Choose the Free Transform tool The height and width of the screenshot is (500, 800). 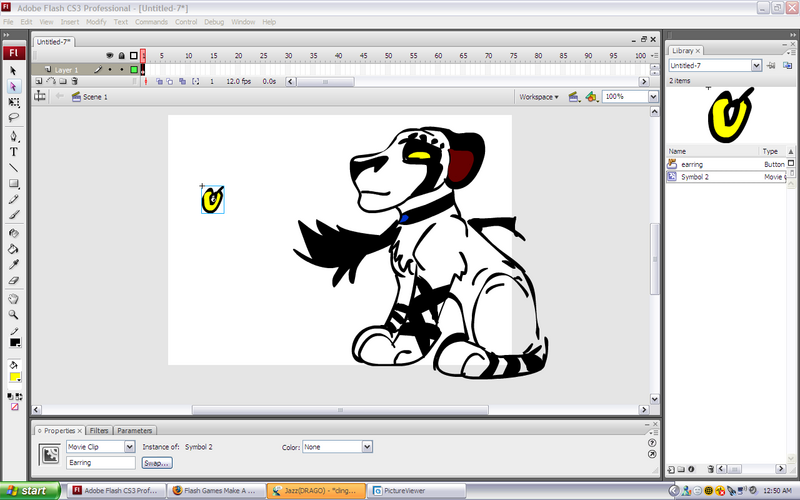[x=14, y=102]
